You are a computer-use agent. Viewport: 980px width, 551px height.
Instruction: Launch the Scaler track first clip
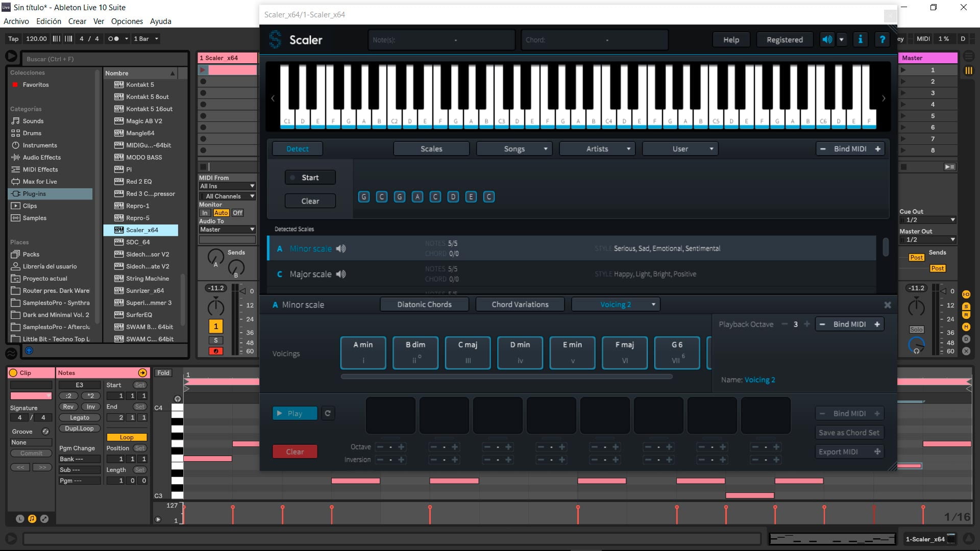point(203,70)
